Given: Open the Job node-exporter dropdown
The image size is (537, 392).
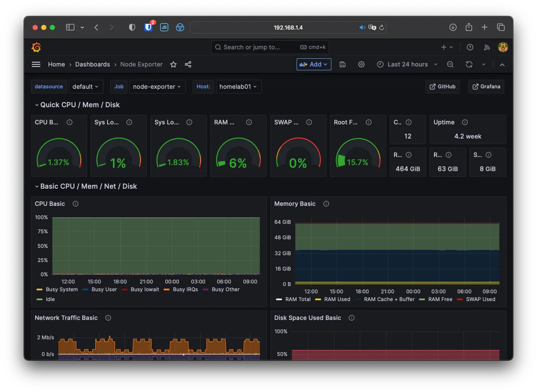Looking at the screenshot, I should 158,87.
